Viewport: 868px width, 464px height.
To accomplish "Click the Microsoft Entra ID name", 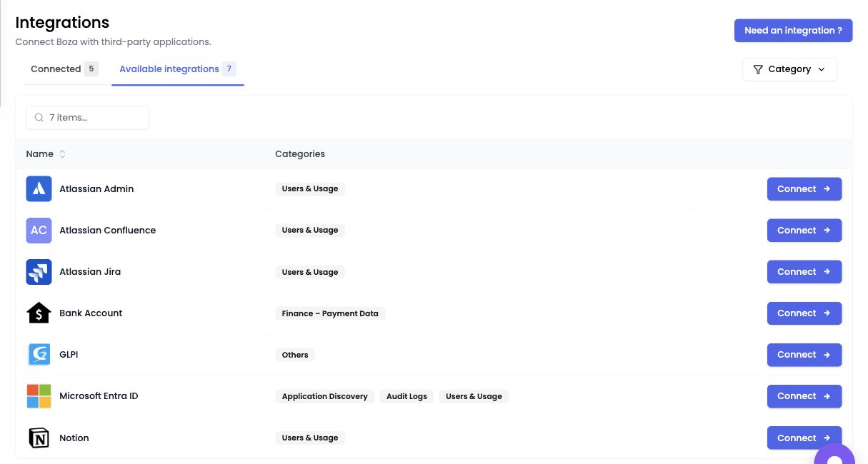I will pos(99,396).
